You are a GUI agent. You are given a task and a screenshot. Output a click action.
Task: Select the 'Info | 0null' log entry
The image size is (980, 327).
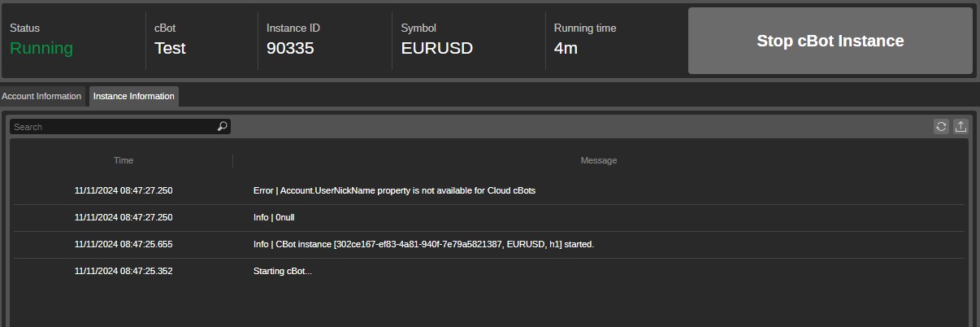click(489, 217)
